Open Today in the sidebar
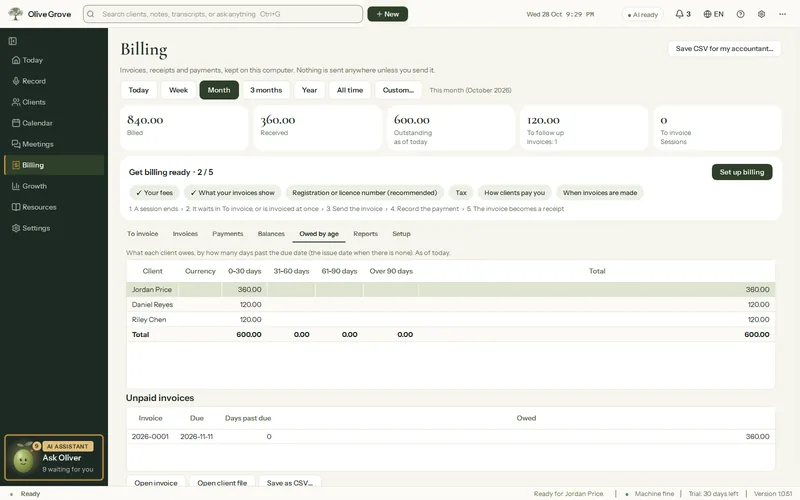The height and width of the screenshot is (500, 800). click(54, 60)
